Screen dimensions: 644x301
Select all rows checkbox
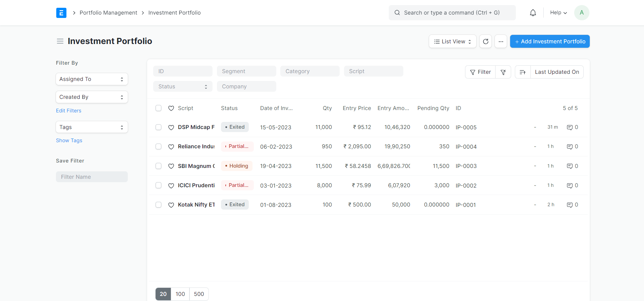tap(158, 108)
